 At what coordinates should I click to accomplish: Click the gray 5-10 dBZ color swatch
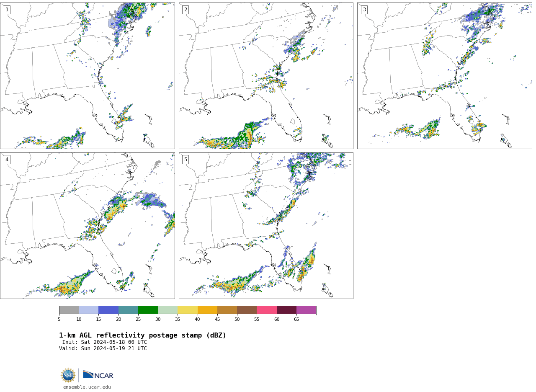pyautogui.click(x=69, y=310)
